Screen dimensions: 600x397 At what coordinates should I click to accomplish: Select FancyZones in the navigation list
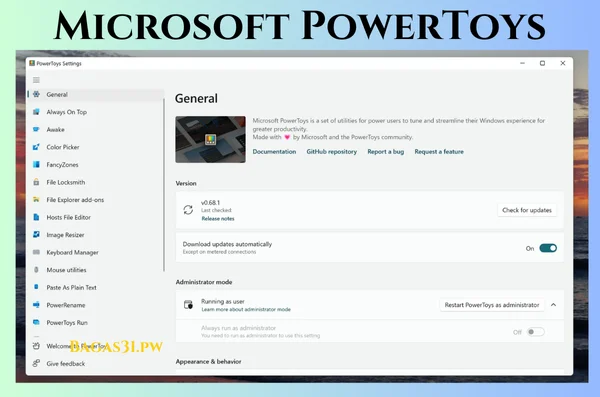pos(96,165)
